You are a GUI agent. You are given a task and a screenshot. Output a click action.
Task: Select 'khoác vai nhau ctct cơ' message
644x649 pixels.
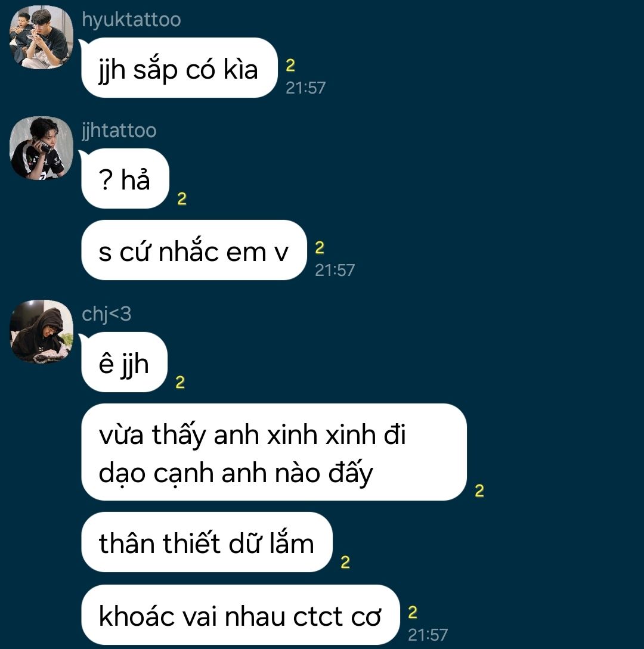coord(241,615)
